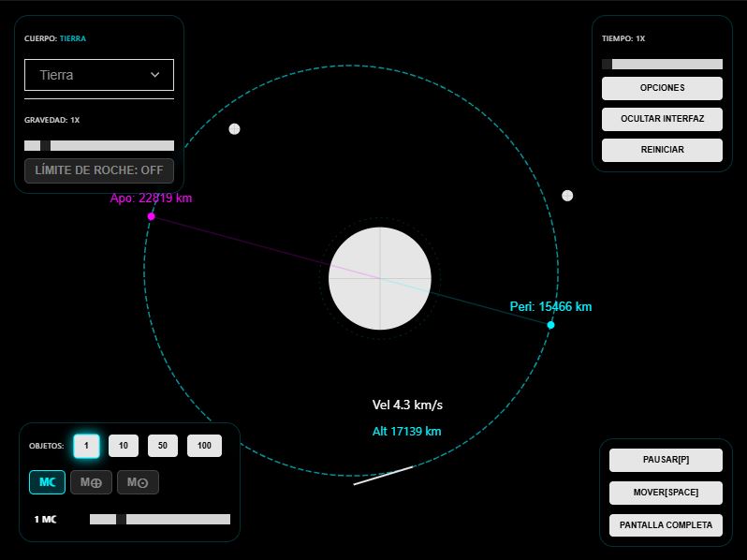Click the Peri: 15466 km label
Viewport: 747px width, 560px height.
[x=550, y=306]
